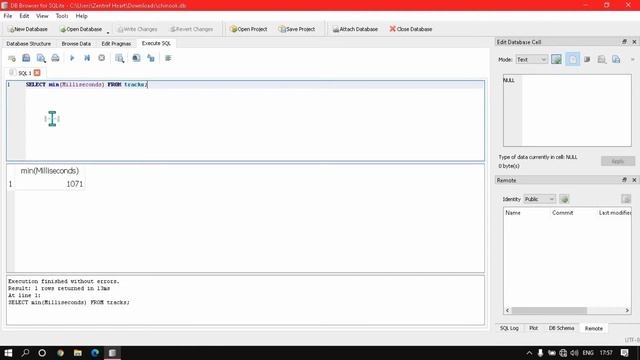Screen dimensions: 640x360
Task: Select the SQL 1 editor tab
Action: click(24, 73)
